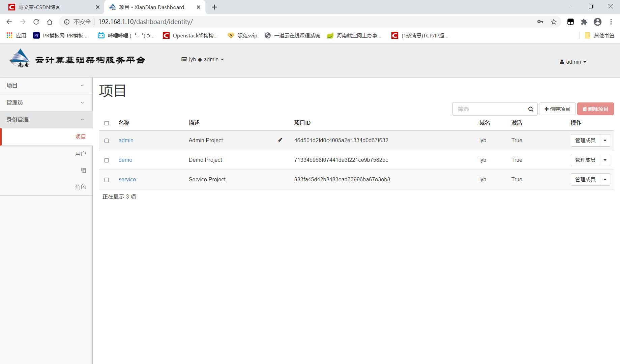
Task: Select 组 in the sidebar
Action: click(46, 170)
